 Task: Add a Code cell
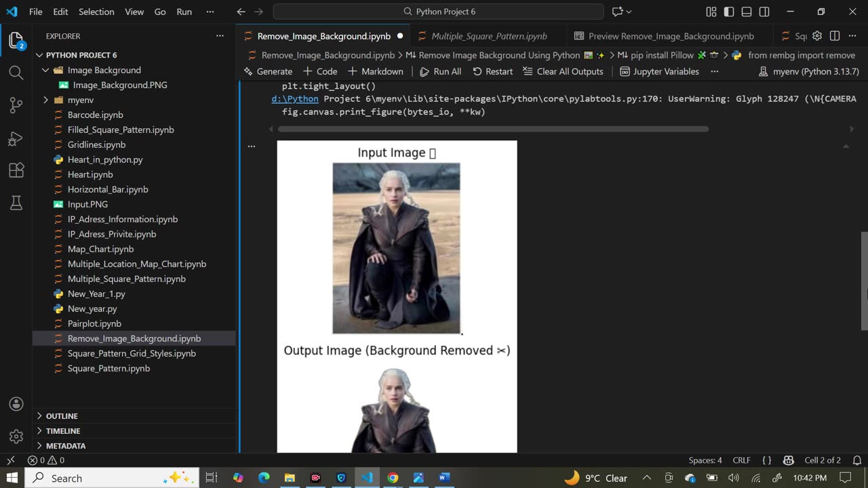[320, 71]
